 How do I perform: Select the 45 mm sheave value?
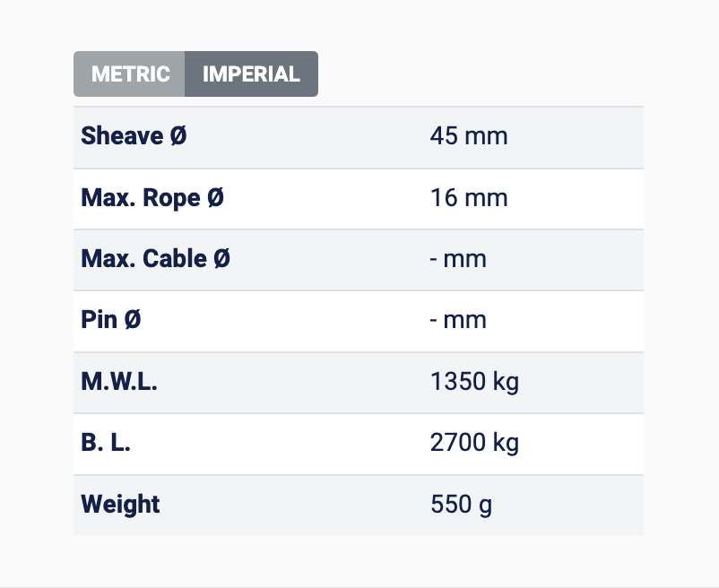[468, 136]
